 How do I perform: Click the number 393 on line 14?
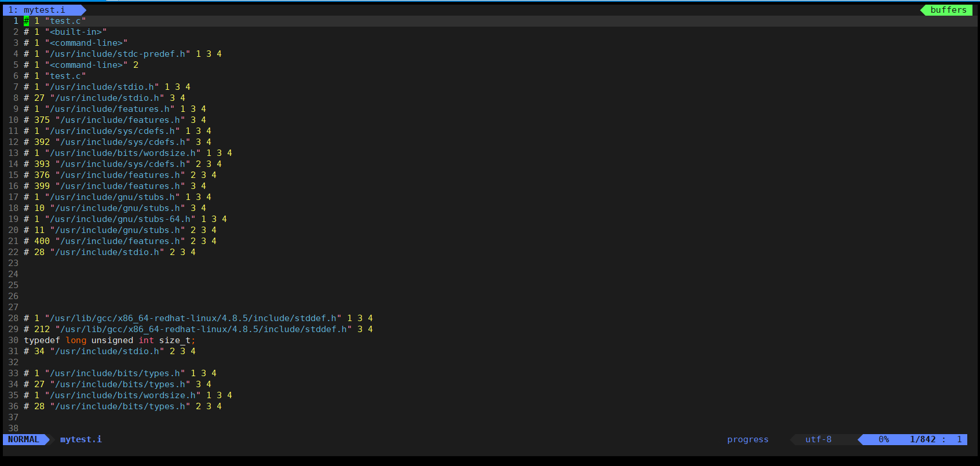point(42,164)
